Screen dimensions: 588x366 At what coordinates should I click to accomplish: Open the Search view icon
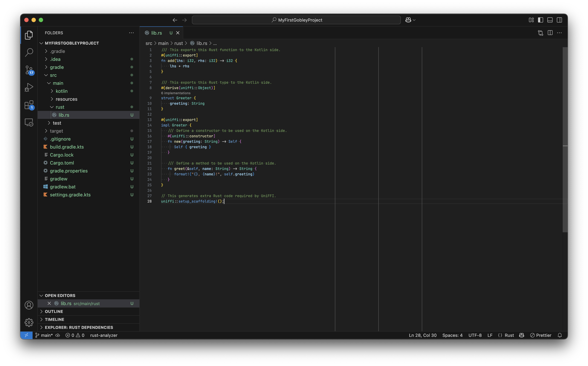click(29, 52)
